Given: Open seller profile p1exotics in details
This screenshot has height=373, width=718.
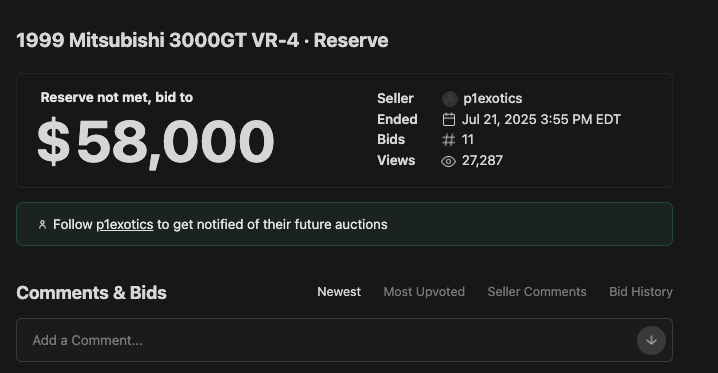Looking at the screenshot, I should coord(492,98).
